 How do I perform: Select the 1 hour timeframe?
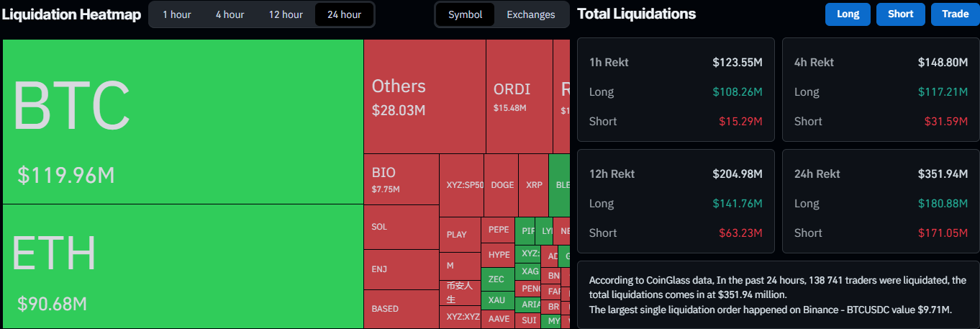[176, 14]
